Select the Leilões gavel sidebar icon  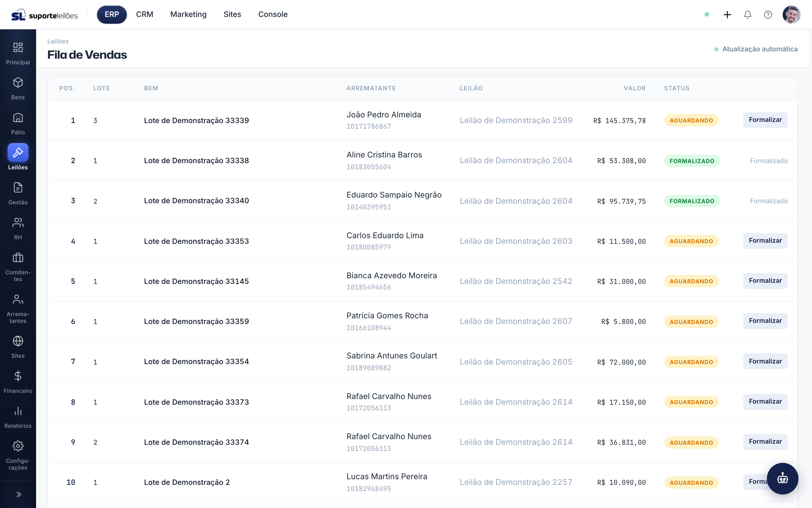[x=18, y=152]
